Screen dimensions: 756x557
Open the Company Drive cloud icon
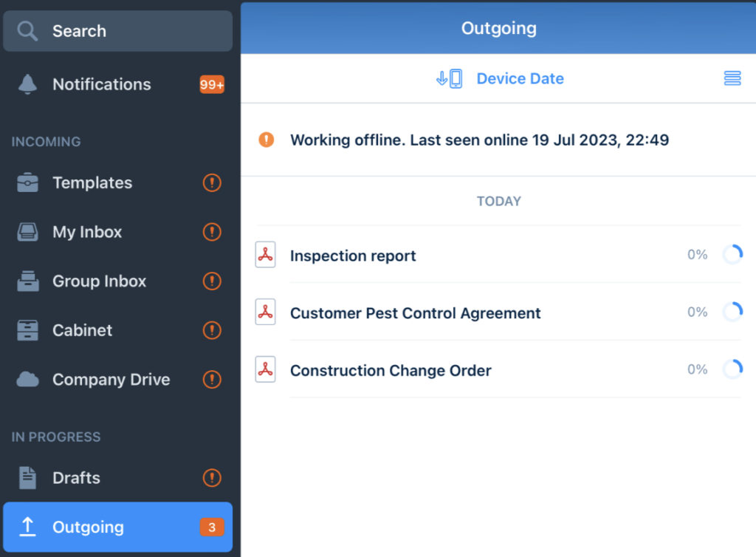(28, 380)
